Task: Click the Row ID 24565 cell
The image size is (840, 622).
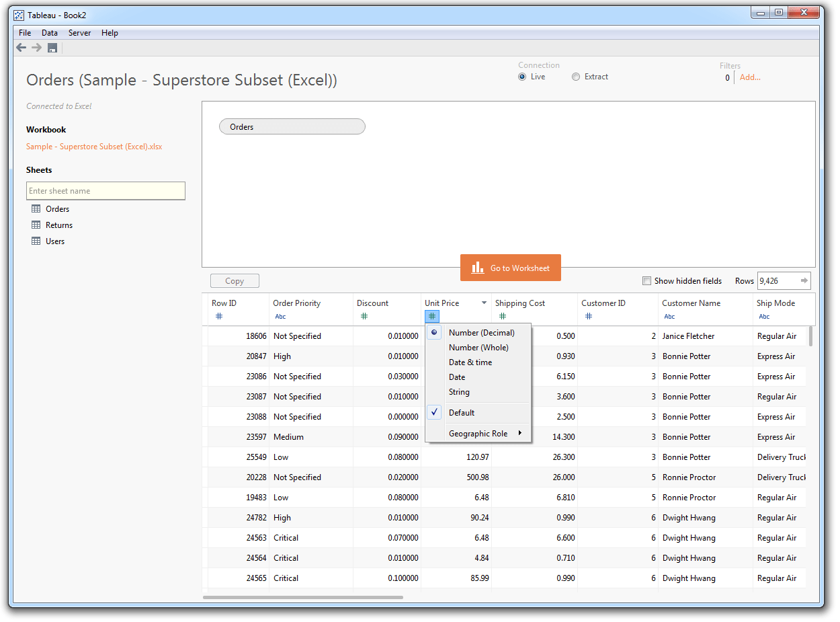Action: pos(239,578)
